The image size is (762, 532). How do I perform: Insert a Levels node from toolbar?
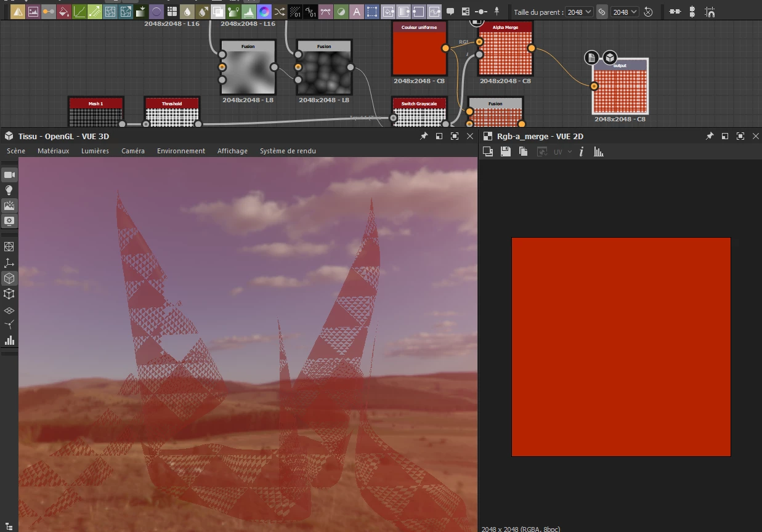[x=249, y=11]
